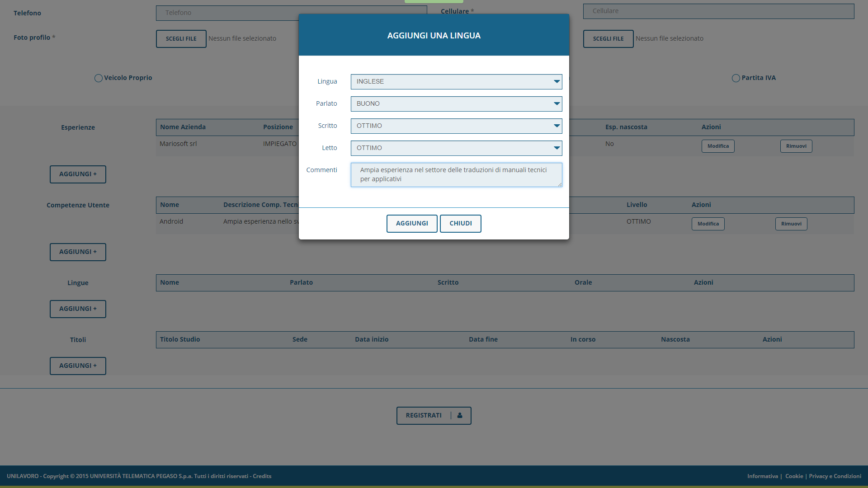Click the Orale column header in Lingue
Screen dimensions: 868x488
[583, 282]
